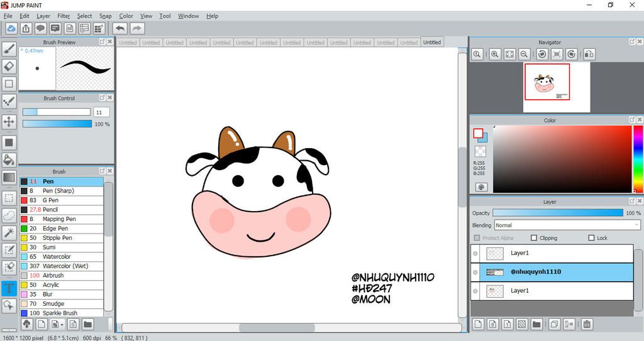Screen dimensions: 644x341
Task: Open the Snap menu
Action: [x=106, y=16]
